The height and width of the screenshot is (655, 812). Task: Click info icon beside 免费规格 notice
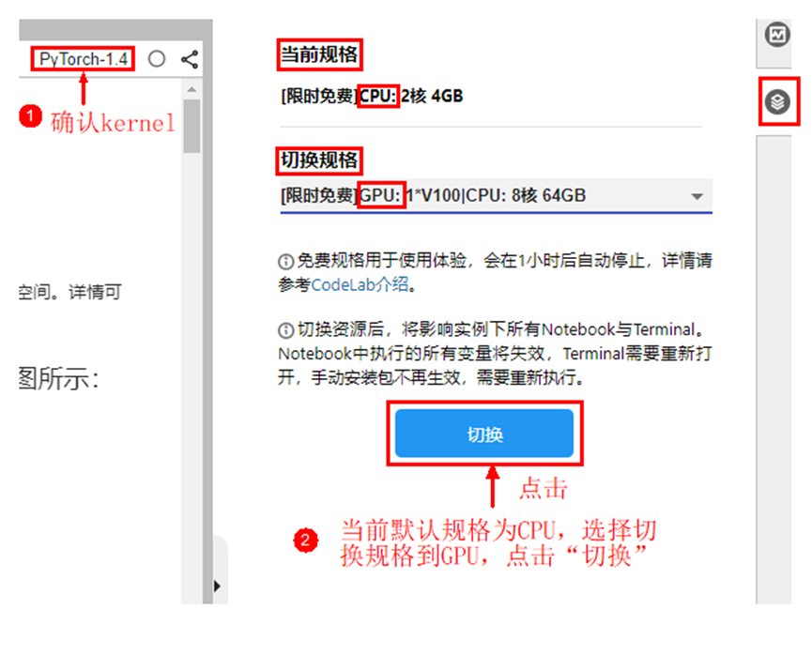point(286,262)
